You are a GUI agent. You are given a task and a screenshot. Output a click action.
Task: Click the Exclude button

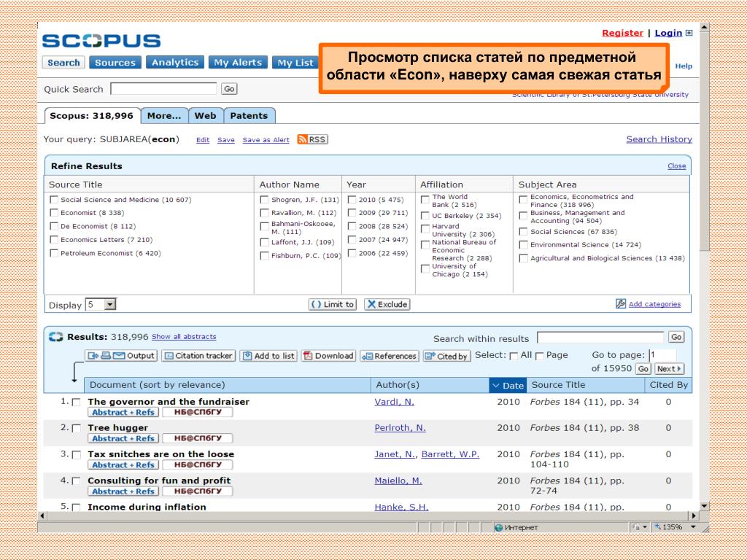pos(387,304)
